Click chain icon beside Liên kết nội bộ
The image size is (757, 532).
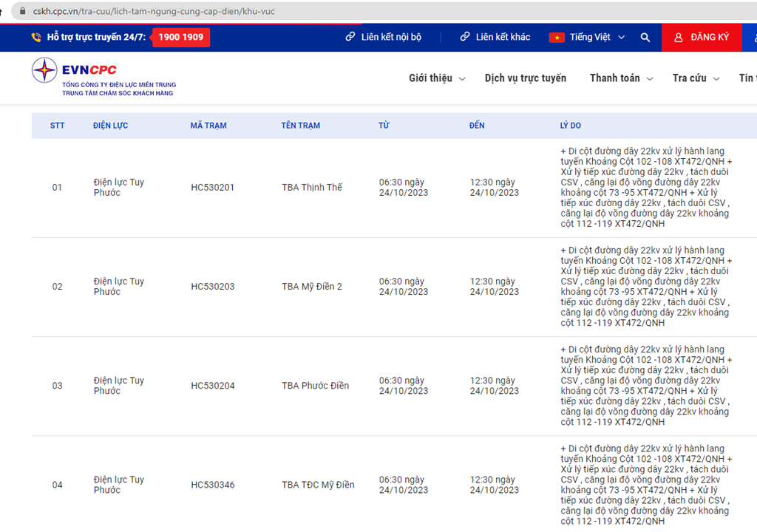click(x=350, y=37)
